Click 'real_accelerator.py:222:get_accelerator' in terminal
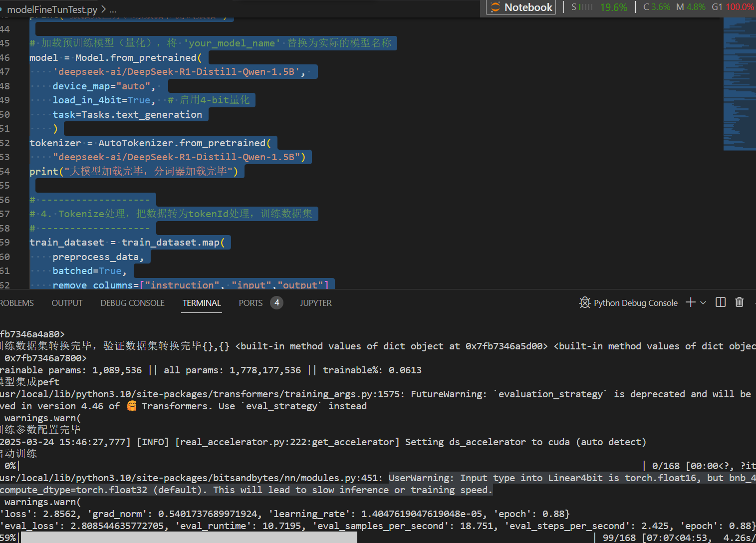756x543 pixels. click(287, 442)
